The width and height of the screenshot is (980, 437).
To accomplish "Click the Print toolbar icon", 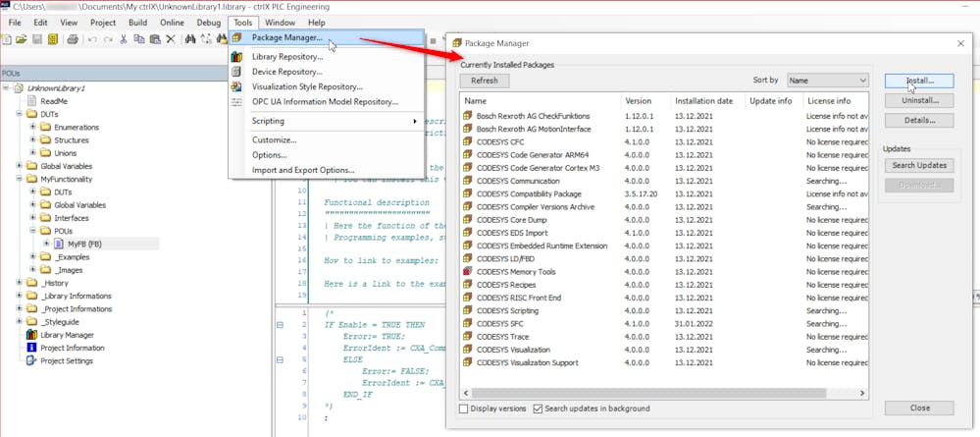I will pyautogui.click(x=72, y=39).
